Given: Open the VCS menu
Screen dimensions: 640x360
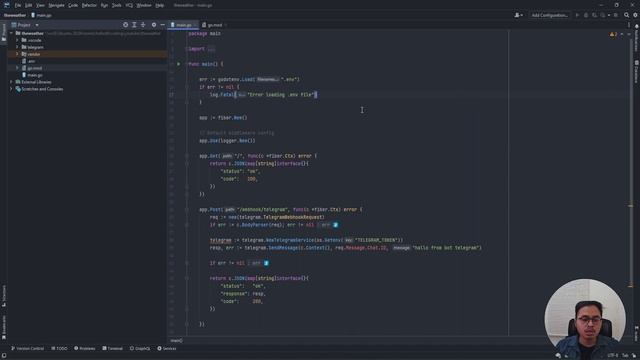Looking at the screenshot, I should [129, 5].
